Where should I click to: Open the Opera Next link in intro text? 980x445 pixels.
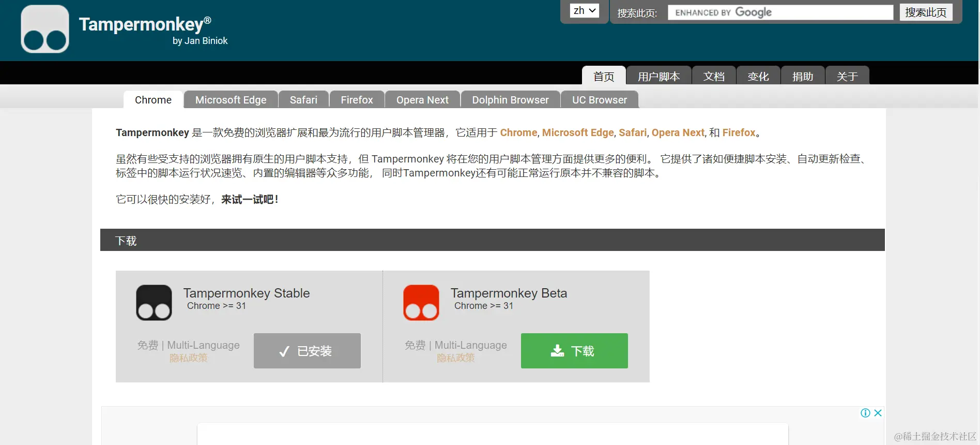coord(678,132)
